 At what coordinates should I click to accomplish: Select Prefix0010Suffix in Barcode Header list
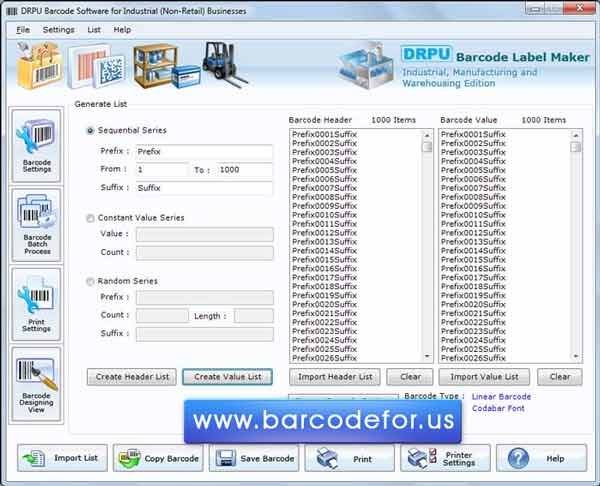(324, 215)
